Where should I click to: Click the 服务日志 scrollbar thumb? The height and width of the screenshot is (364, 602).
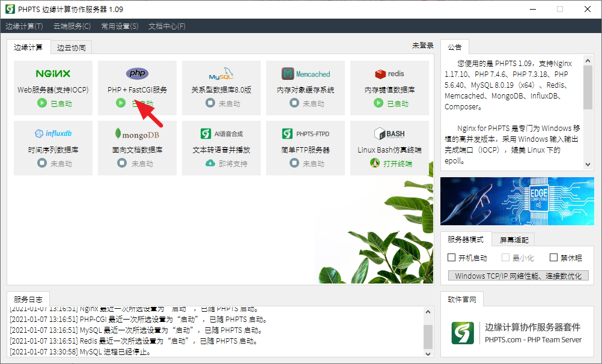[428, 337]
